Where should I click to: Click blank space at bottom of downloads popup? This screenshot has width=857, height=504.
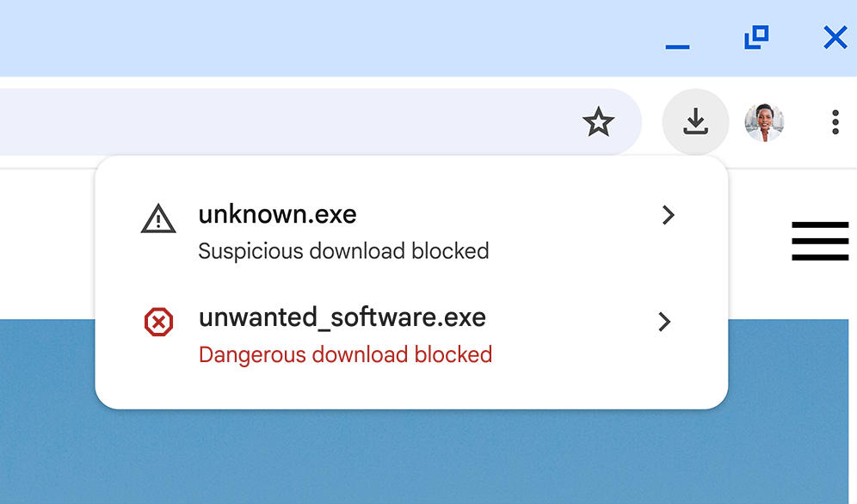tap(411, 392)
